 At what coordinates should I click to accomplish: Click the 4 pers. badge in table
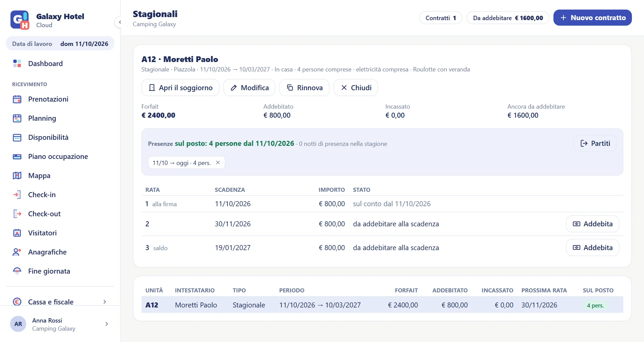(595, 305)
